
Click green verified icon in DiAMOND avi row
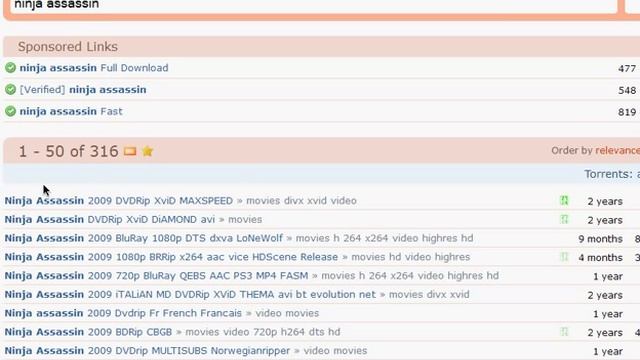[x=564, y=219]
